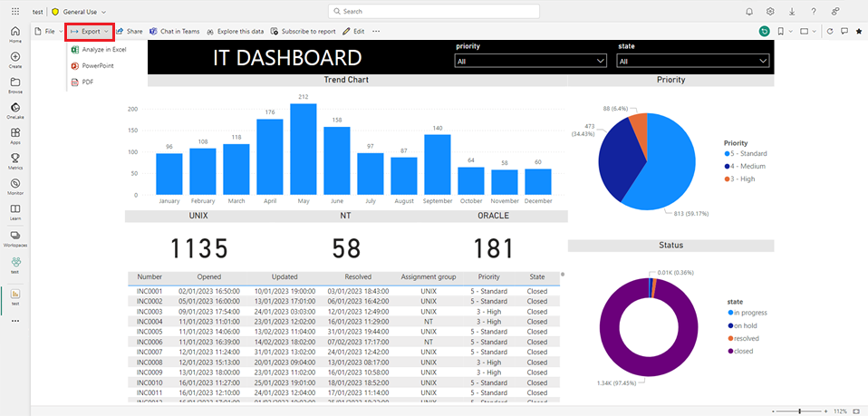Click the refresh visuals icon

coord(829,31)
